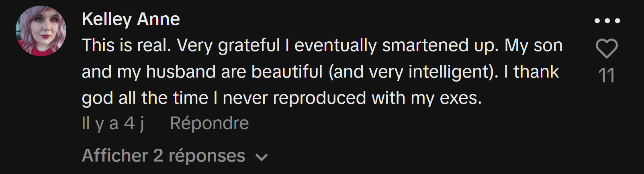
Task: Tap the heart outline above the 11
Action: 606,49
